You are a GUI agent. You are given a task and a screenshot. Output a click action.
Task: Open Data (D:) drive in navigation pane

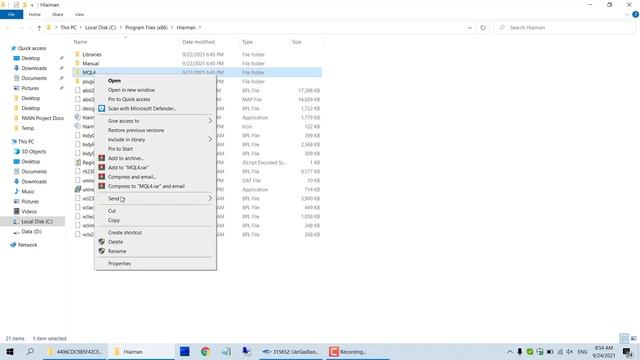tap(31, 231)
